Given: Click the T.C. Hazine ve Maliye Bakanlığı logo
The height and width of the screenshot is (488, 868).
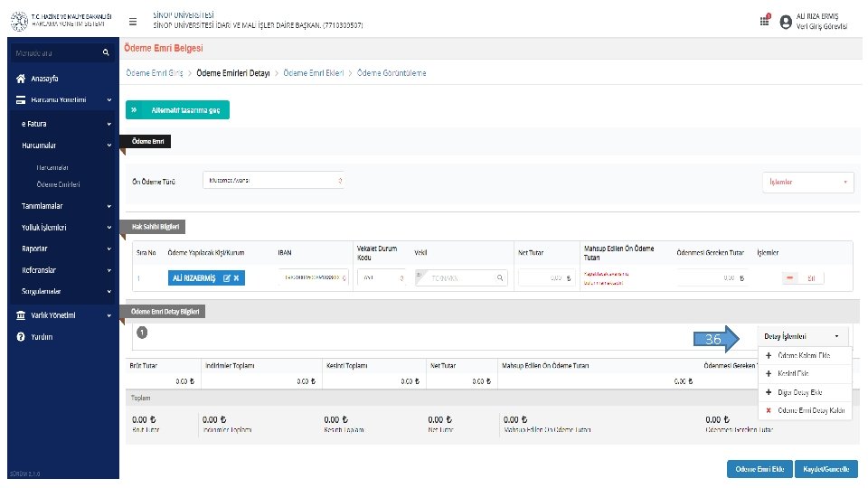Looking at the screenshot, I should [x=19, y=22].
